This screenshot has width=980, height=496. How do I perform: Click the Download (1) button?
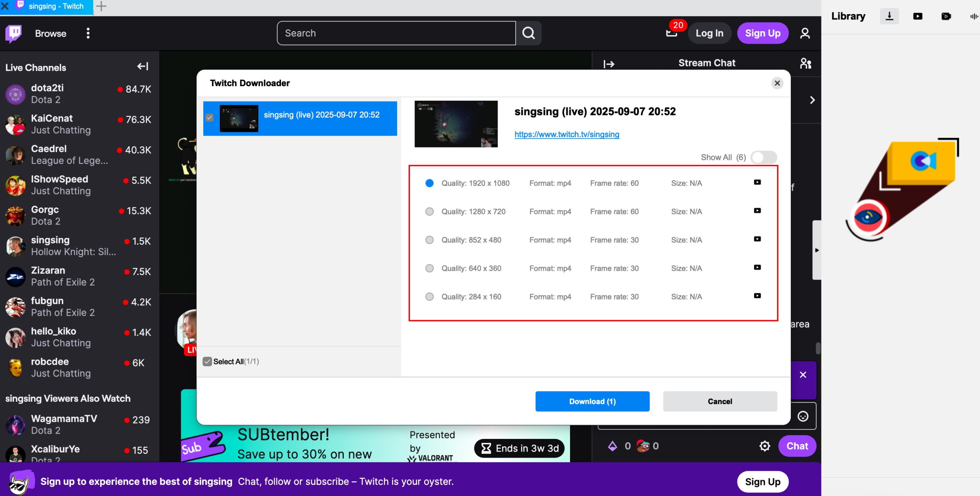(592, 401)
